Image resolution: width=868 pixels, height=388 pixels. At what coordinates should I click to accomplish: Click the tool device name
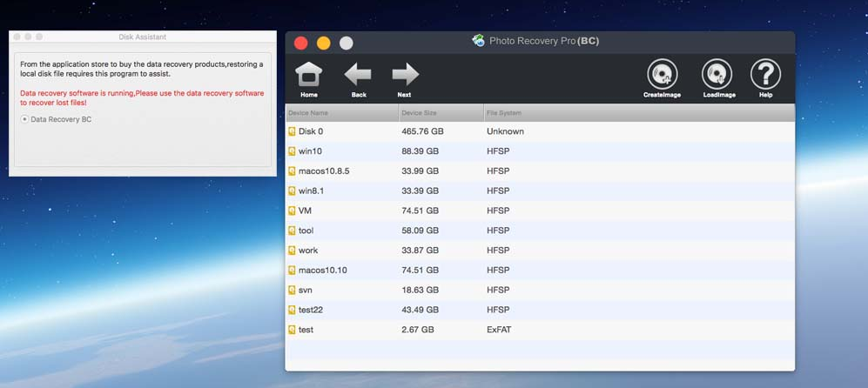coord(306,231)
